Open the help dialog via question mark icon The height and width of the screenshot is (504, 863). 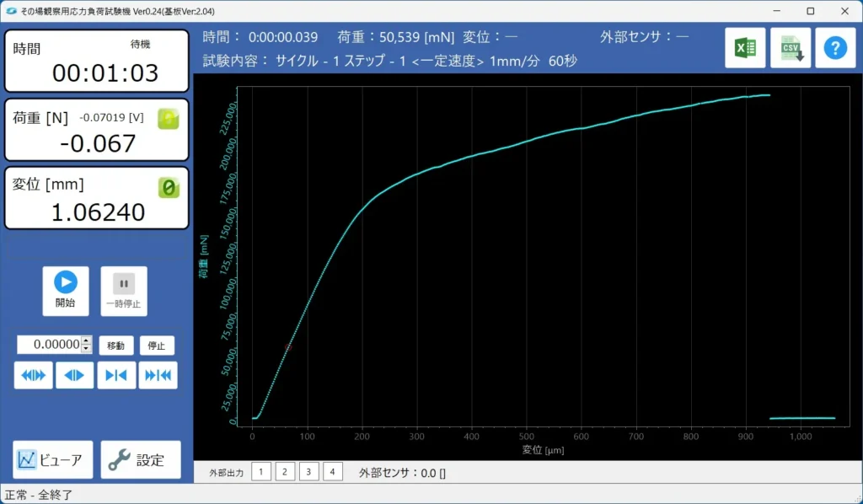835,46
